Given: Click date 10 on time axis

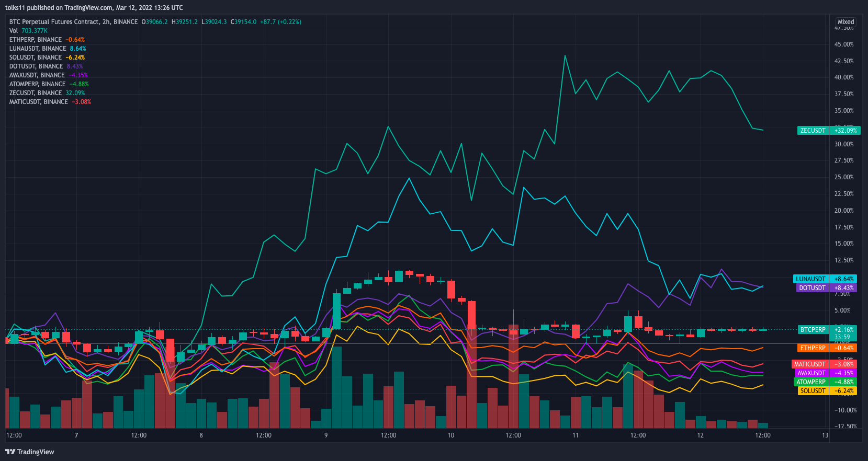Looking at the screenshot, I should (451, 435).
